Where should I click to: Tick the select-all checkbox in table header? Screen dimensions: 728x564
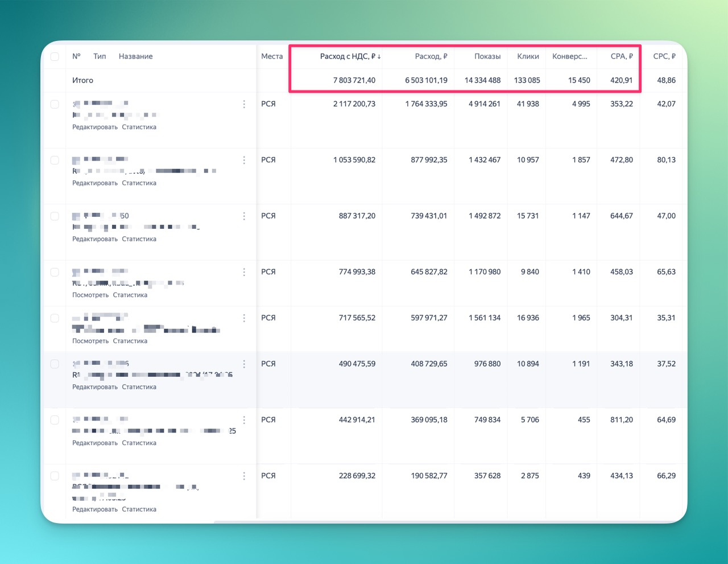[x=55, y=56]
